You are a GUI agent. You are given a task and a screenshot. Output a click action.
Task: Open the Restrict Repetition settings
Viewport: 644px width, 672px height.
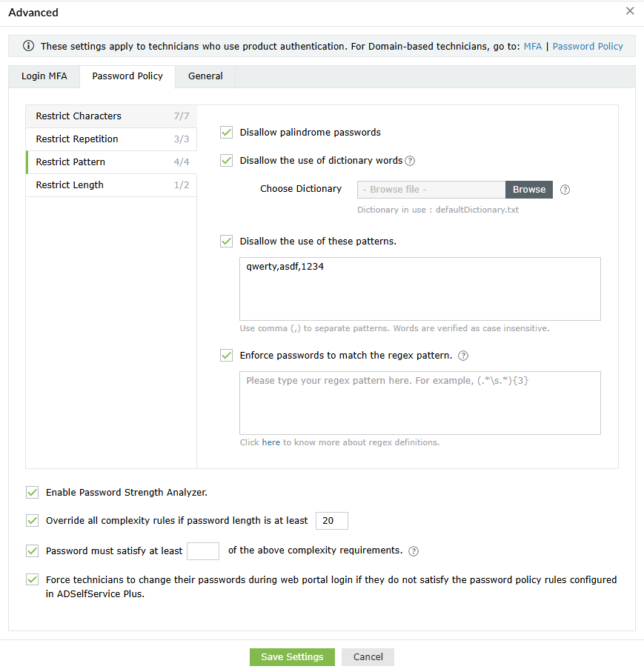coord(77,139)
